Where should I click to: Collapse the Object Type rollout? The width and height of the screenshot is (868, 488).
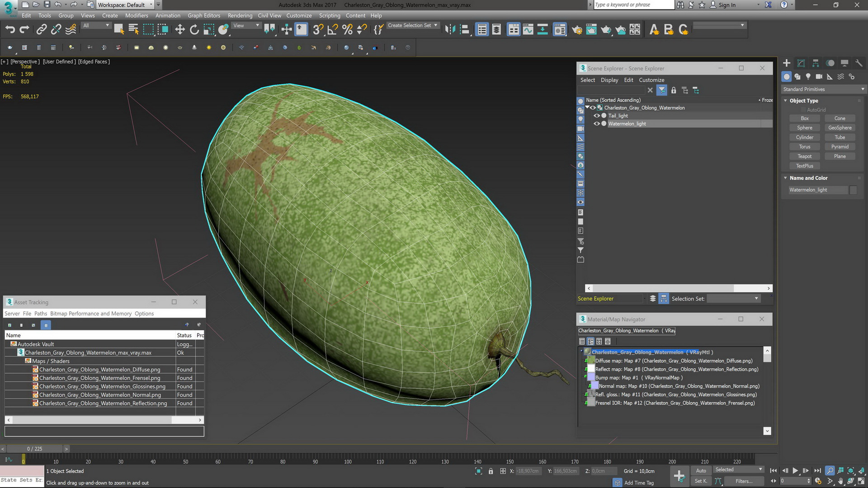coord(786,101)
